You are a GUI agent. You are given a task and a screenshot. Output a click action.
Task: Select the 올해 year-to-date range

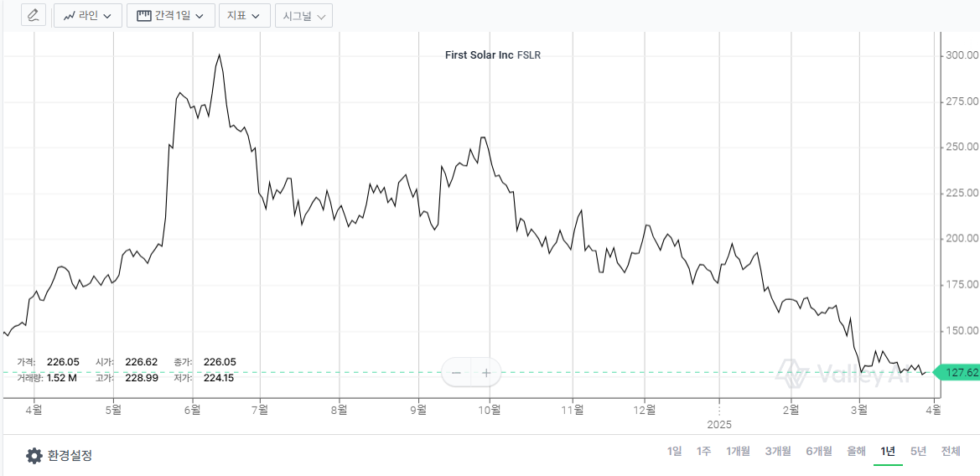click(x=856, y=451)
